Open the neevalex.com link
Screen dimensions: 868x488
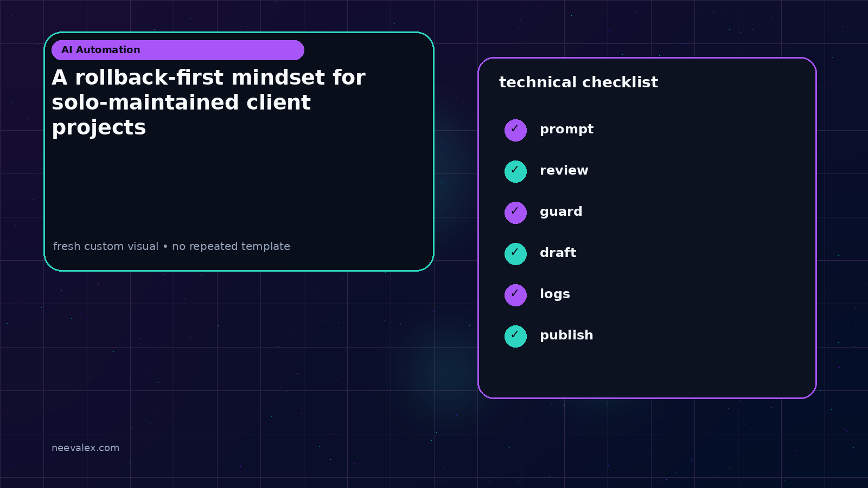[x=85, y=448]
